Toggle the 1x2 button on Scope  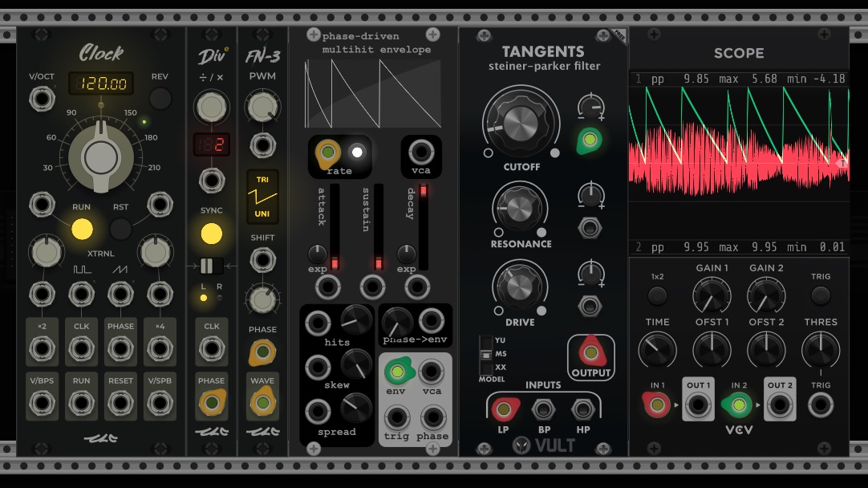pos(657,295)
